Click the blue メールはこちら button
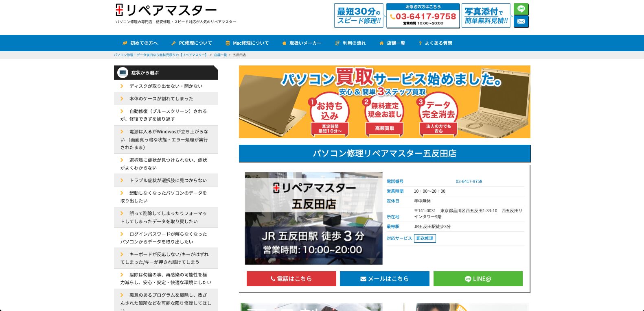Image resolution: width=644 pixels, height=311 pixels. (385, 278)
